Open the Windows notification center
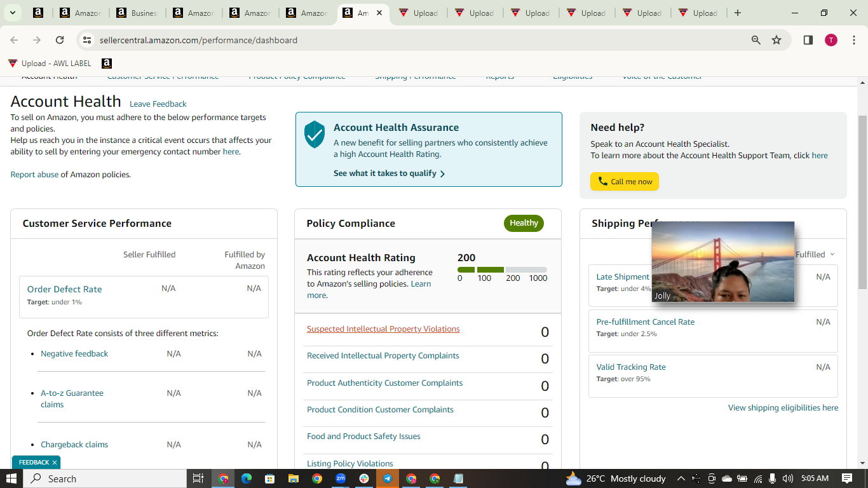Screen dimensions: 868x488 [x=847, y=478]
